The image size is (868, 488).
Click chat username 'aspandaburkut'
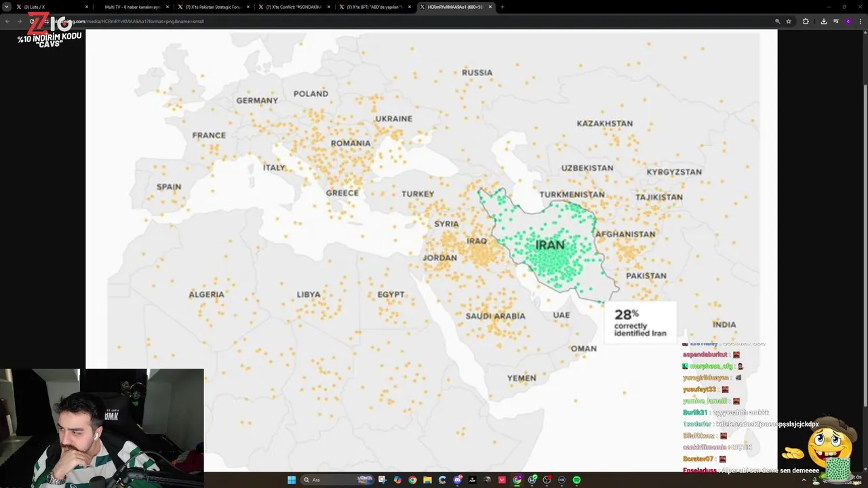(x=705, y=354)
